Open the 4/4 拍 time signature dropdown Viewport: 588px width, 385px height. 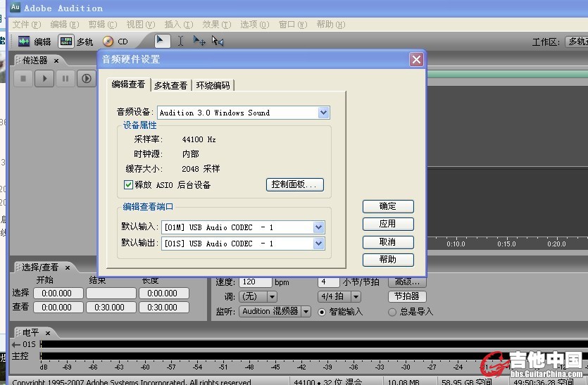click(x=356, y=297)
